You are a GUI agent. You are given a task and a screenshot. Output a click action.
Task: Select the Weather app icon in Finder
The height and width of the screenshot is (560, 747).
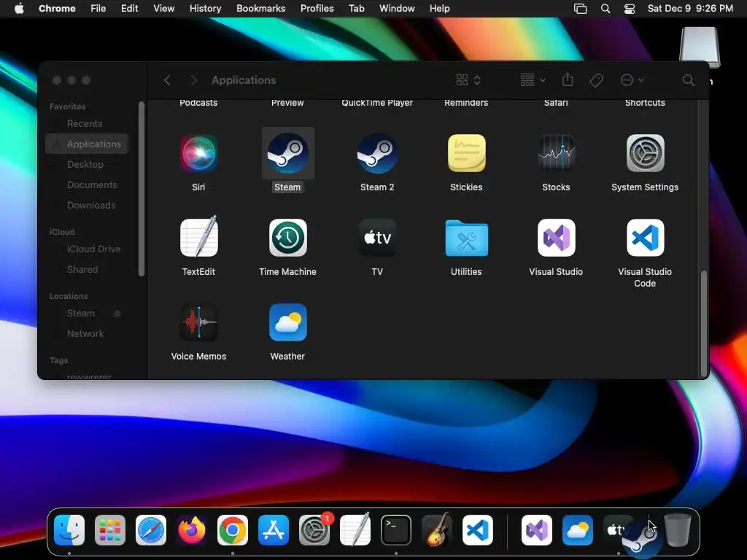[x=287, y=322]
